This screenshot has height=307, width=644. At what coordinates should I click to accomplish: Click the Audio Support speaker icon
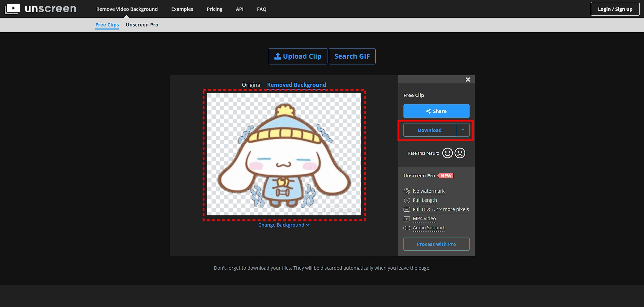407,228
